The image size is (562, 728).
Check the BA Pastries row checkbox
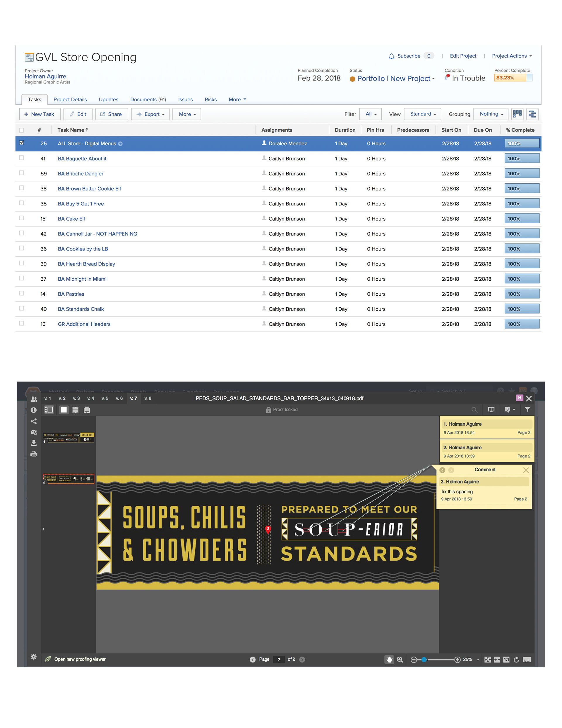(22, 293)
